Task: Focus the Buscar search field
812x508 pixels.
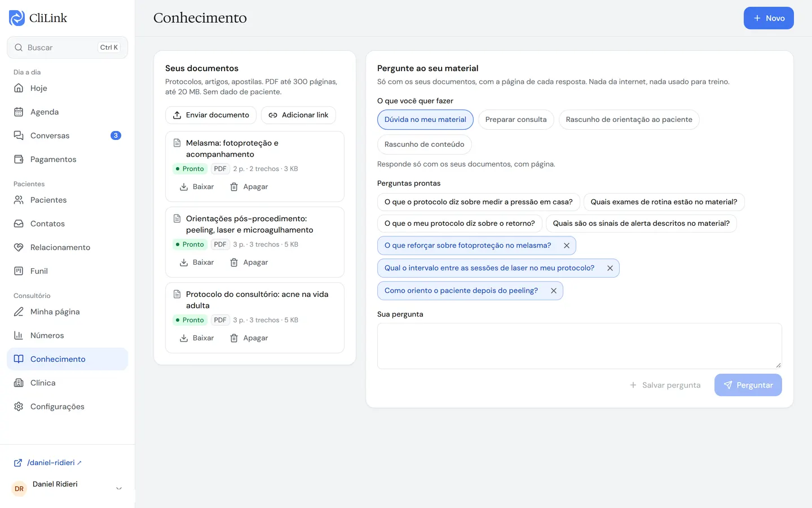Action: click(x=67, y=47)
